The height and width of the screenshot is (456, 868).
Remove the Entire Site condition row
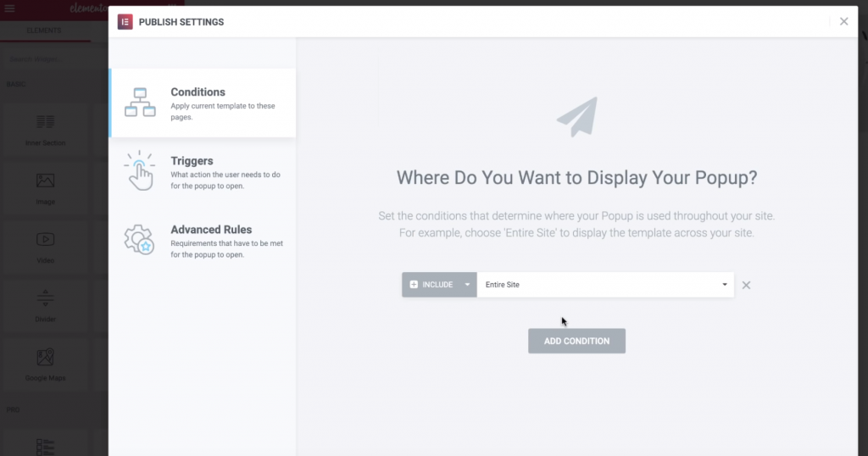point(746,285)
